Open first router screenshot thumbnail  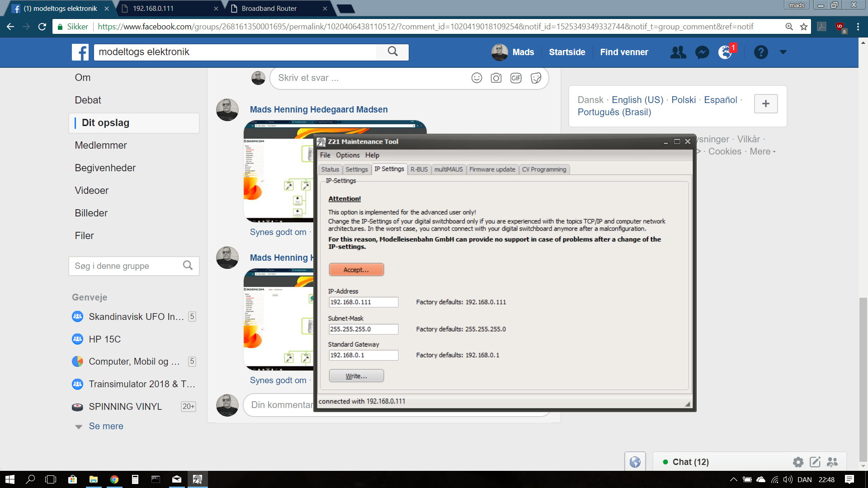pos(278,171)
